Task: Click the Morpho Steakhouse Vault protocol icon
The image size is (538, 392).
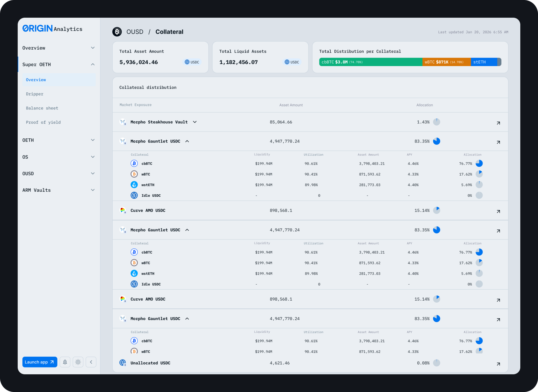Action: pyautogui.click(x=123, y=122)
